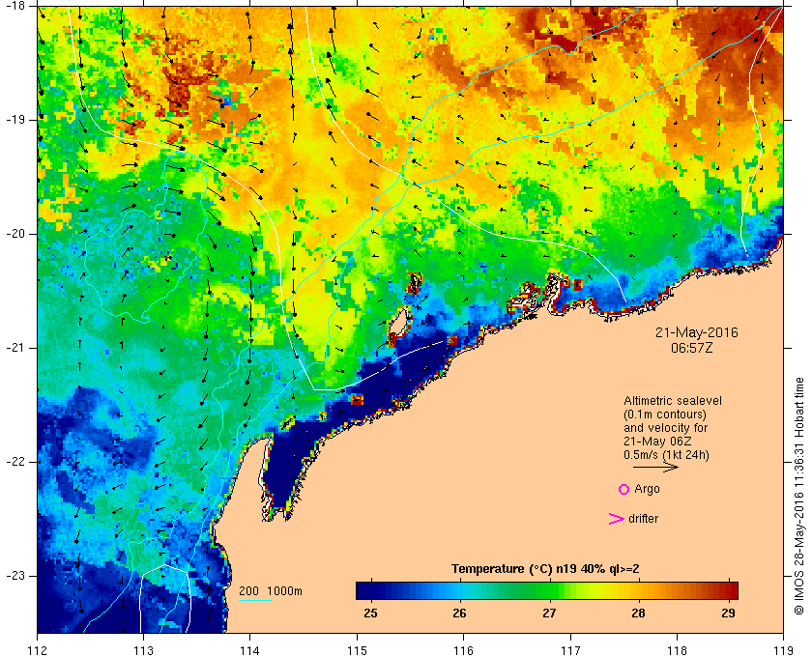Click the 200 1000m depth label
The width and height of the screenshot is (812, 657).
[x=271, y=591]
